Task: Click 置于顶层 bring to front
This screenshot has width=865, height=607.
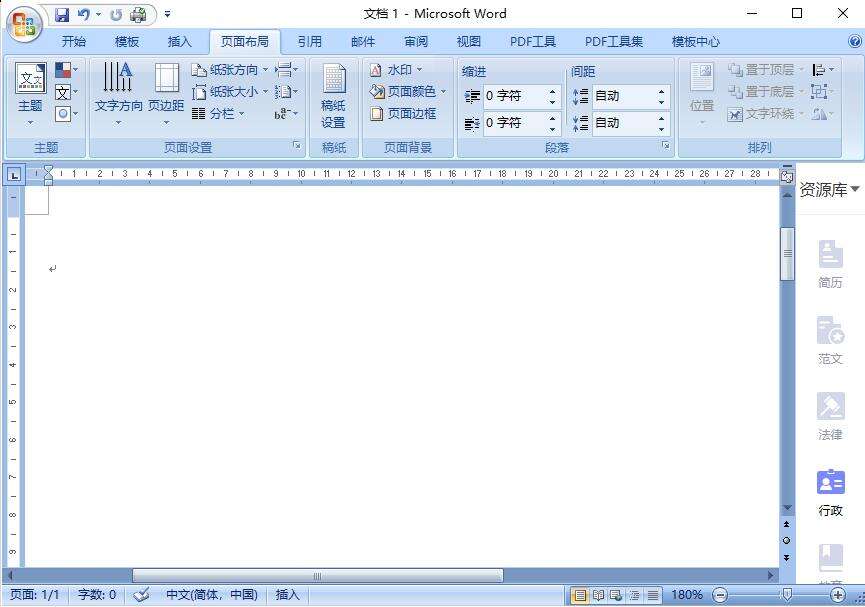Action: pyautogui.click(x=764, y=70)
